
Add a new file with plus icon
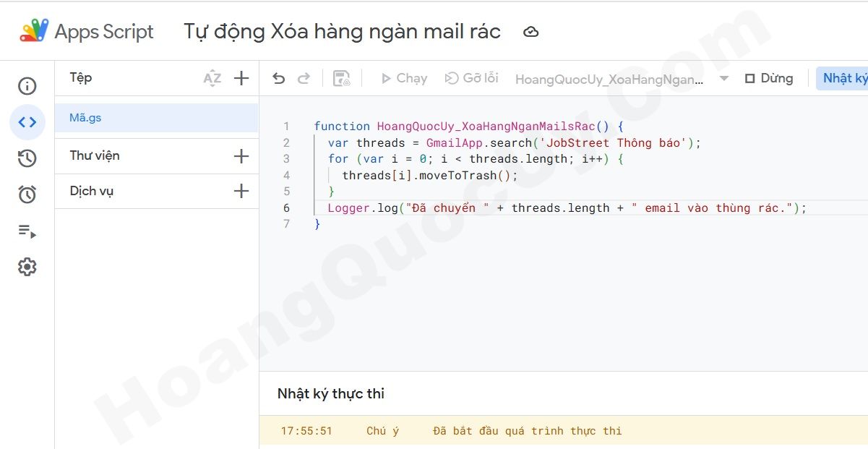coord(241,78)
